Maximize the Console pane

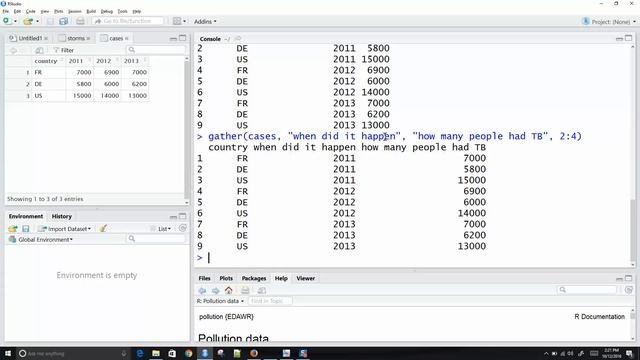(629, 38)
